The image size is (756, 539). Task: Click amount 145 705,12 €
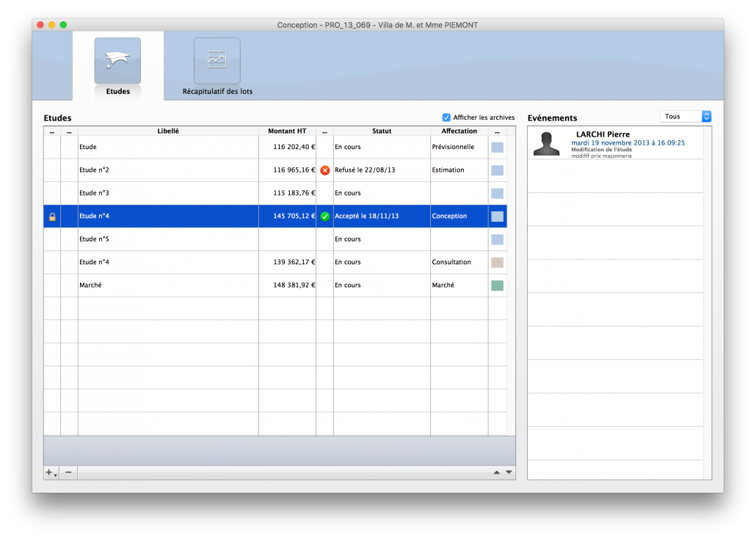click(x=294, y=216)
